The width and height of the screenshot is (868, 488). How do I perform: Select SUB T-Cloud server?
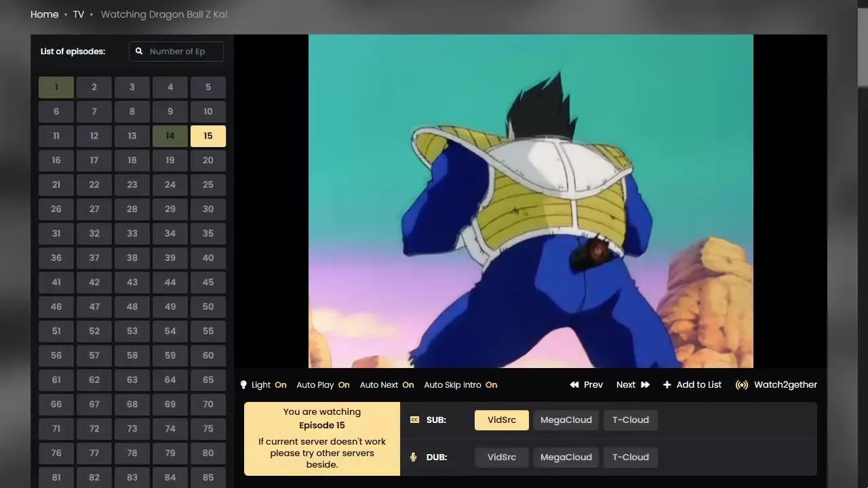pyautogui.click(x=631, y=420)
